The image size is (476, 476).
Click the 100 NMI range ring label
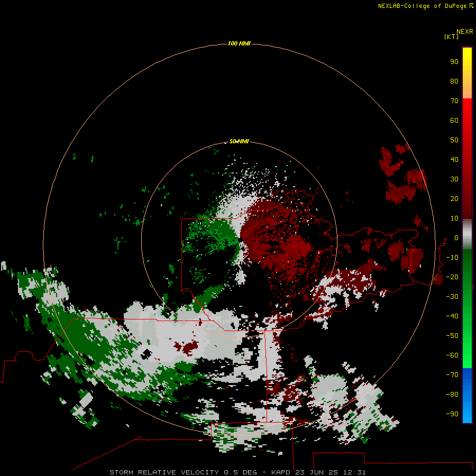239,43
